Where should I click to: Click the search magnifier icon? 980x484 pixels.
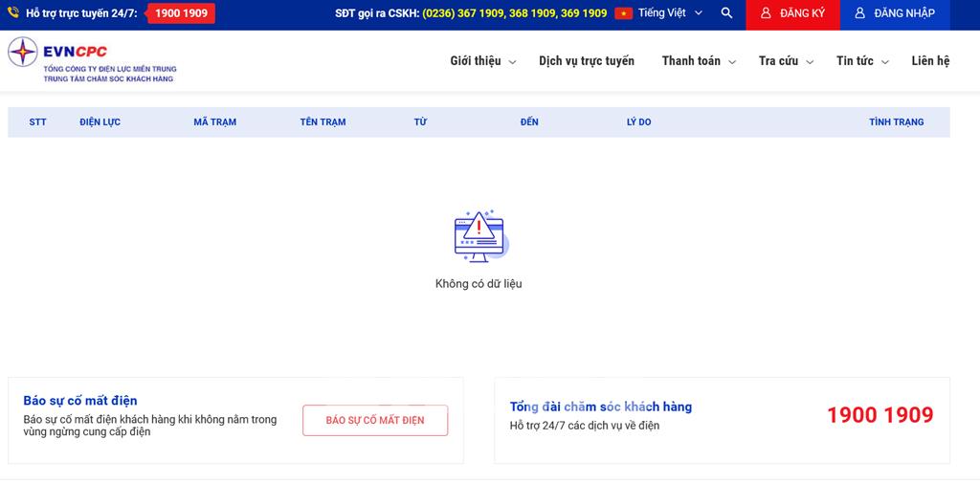click(x=726, y=13)
